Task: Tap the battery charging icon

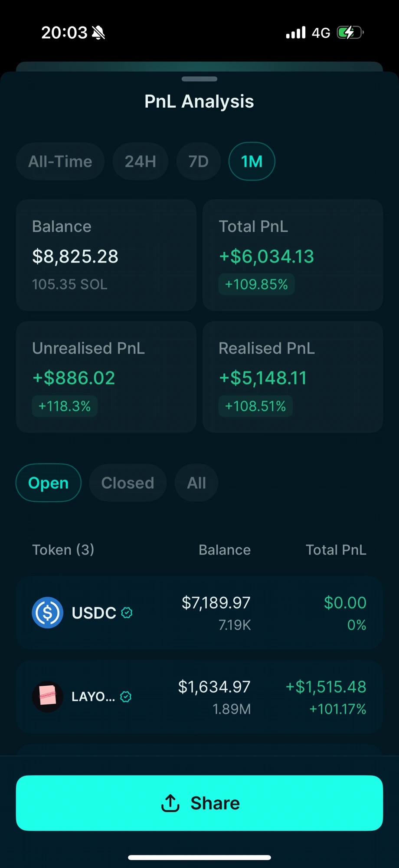Action: pos(350,33)
